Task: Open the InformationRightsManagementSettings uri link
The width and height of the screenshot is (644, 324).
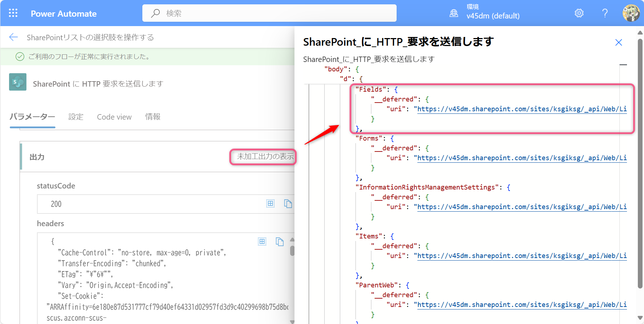Action: [522, 207]
